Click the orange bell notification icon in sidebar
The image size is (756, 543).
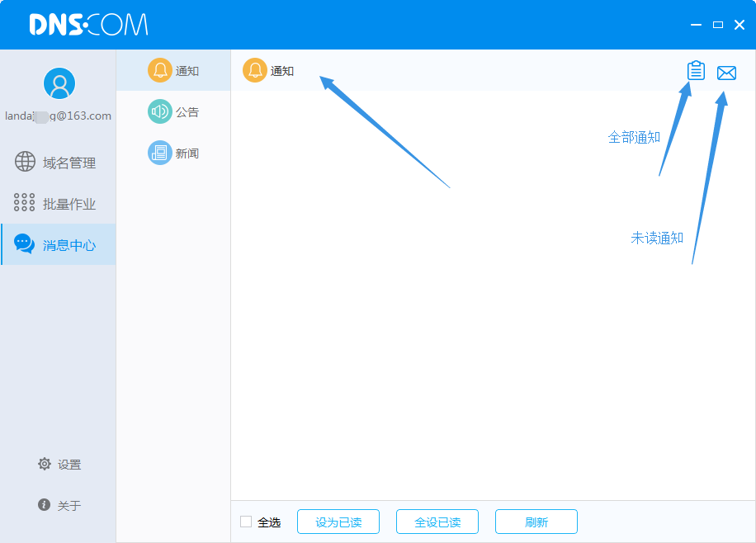pyautogui.click(x=159, y=70)
